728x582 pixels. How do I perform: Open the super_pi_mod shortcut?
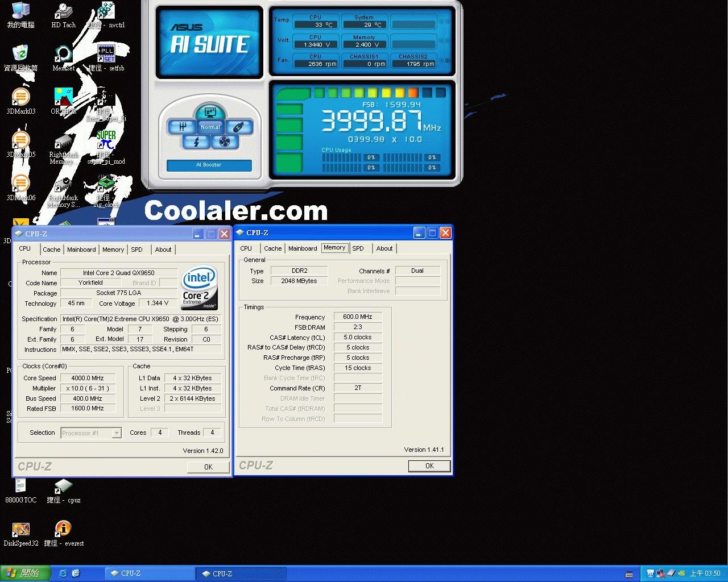(x=106, y=147)
